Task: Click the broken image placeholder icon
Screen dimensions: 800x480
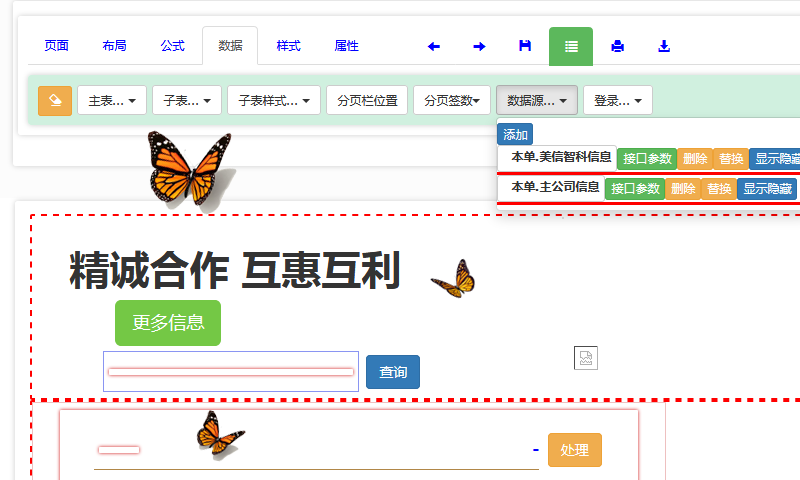Action: pyautogui.click(x=586, y=358)
